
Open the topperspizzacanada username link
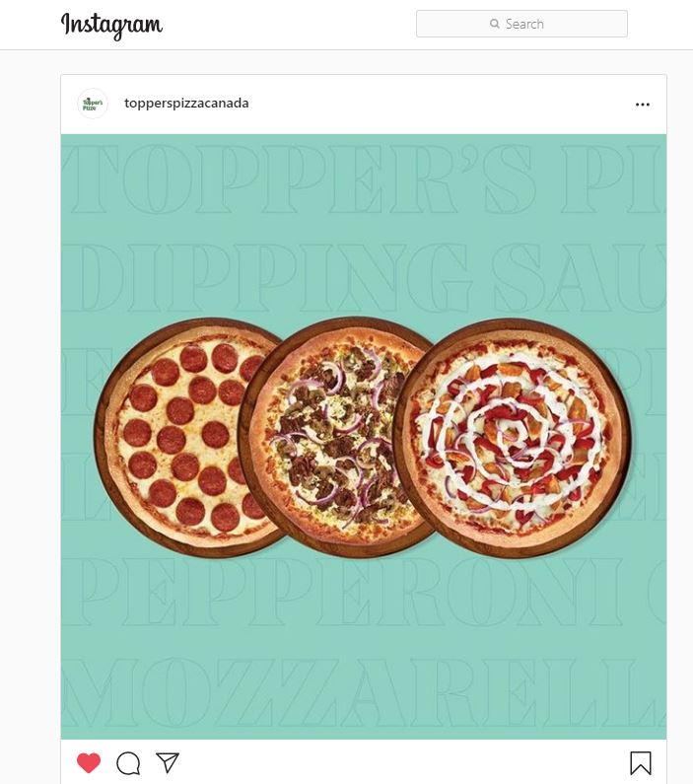(186, 103)
